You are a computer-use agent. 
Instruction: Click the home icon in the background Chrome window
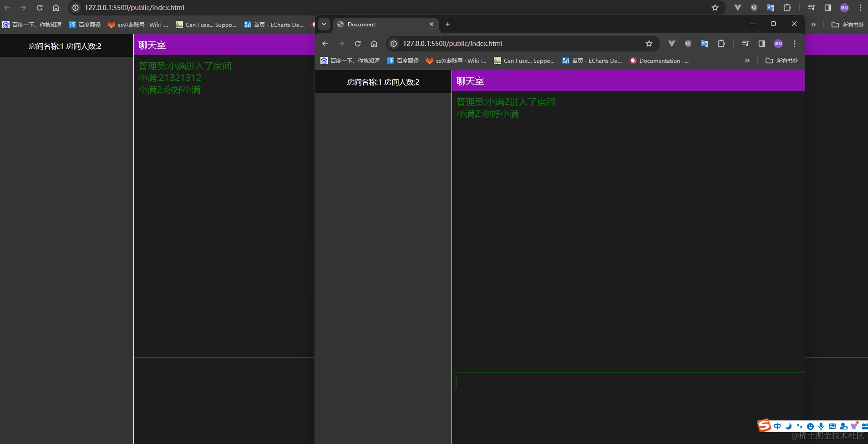click(56, 8)
